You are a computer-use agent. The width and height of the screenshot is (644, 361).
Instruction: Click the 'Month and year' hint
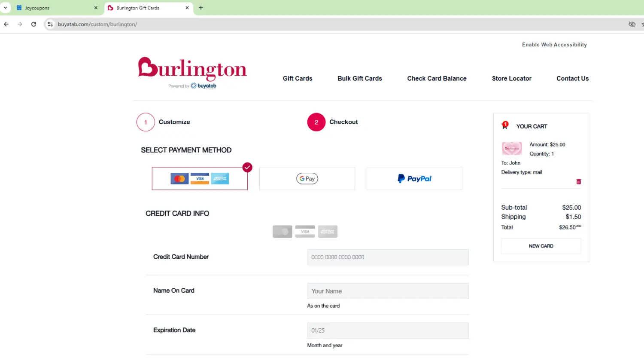tap(325, 346)
